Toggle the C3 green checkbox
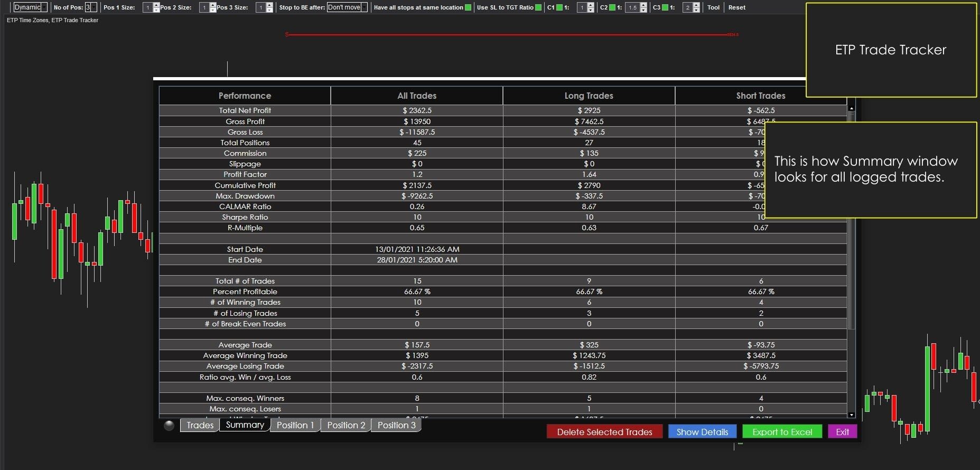 (665, 7)
